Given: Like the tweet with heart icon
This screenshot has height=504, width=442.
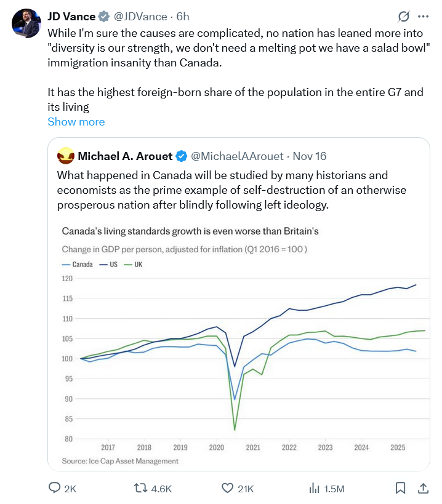Looking at the screenshot, I should point(227,488).
